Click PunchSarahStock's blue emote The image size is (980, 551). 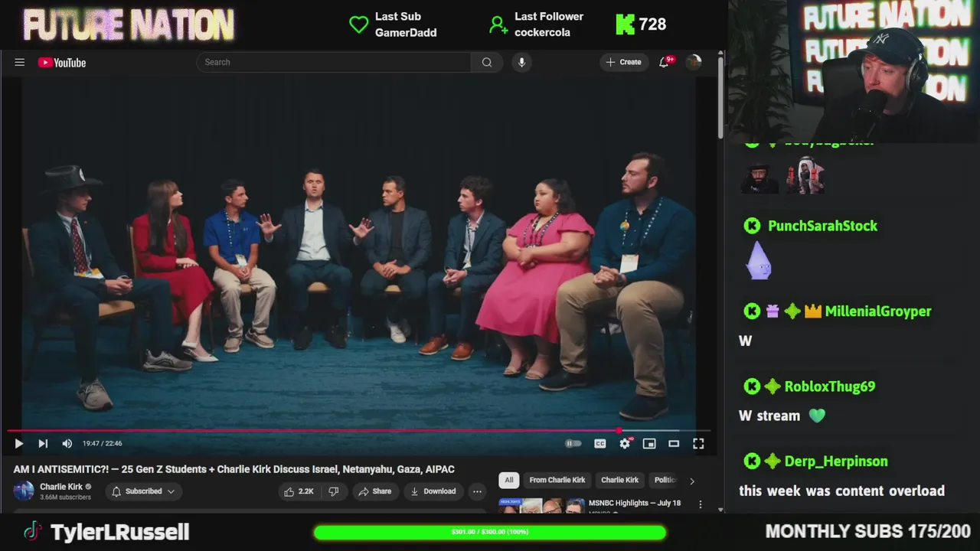pyautogui.click(x=759, y=261)
